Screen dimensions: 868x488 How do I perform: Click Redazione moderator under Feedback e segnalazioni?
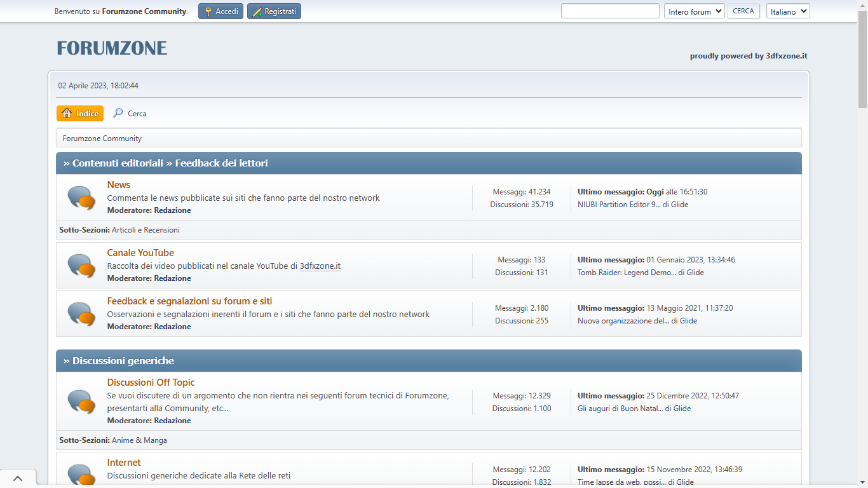[x=172, y=327]
